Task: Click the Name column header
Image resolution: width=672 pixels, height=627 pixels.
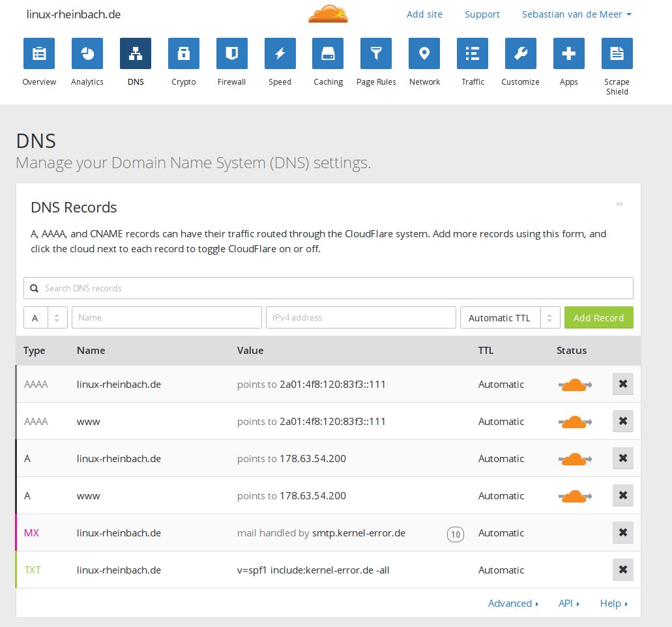Action: pos(91,351)
